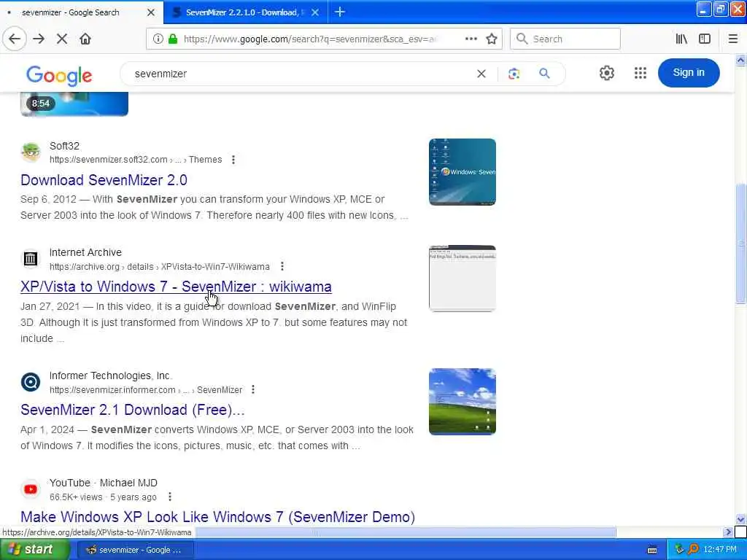Open more options for Soft32 result
This screenshot has width=747, height=560.
233,160
